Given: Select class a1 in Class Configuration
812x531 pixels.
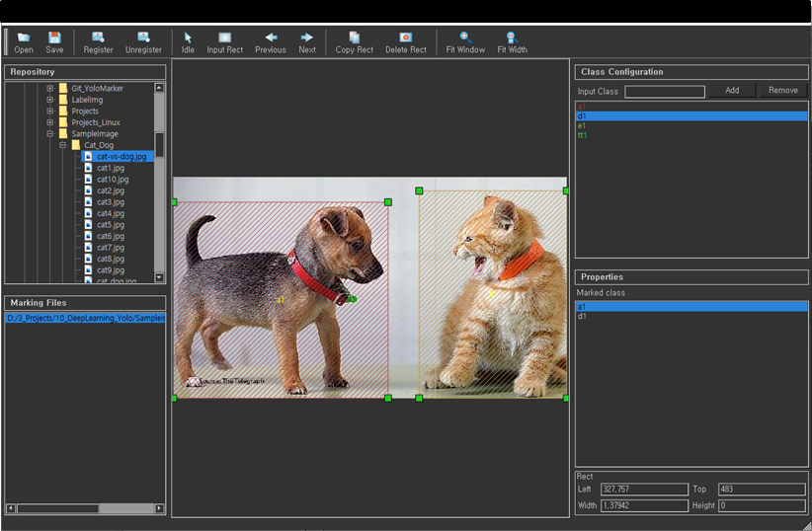Looking at the screenshot, I should click(x=691, y=107).
